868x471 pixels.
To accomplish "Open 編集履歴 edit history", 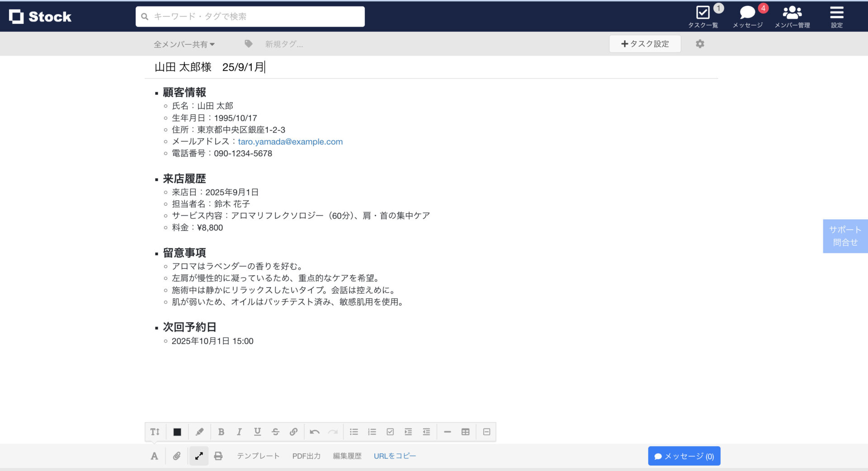I will [x=347, y=456].
